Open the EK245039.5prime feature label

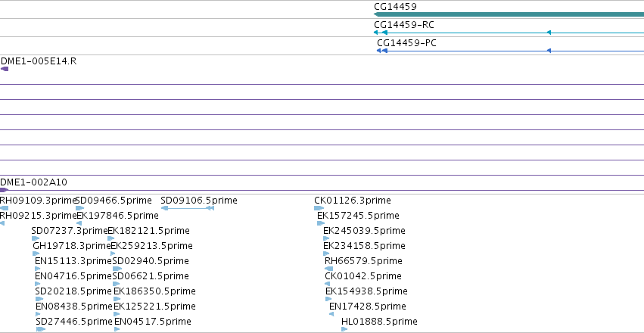click(364, 231)
